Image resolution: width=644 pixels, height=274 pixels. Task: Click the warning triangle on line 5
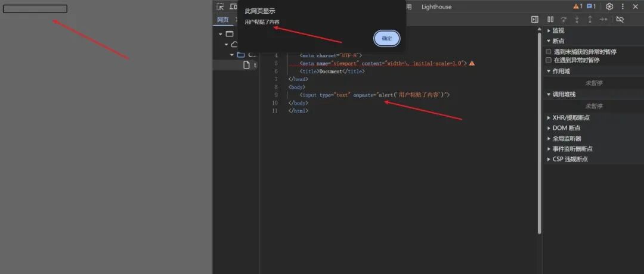[472, 63]
